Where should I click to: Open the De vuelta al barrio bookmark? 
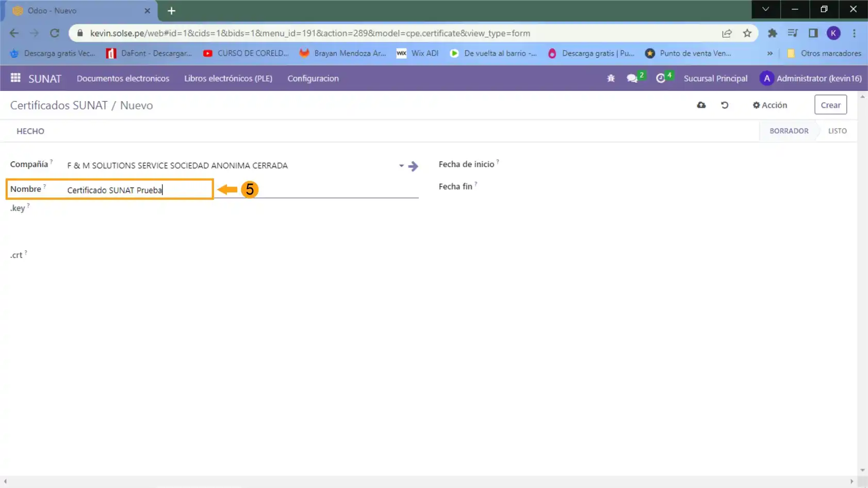pos(494,53)
